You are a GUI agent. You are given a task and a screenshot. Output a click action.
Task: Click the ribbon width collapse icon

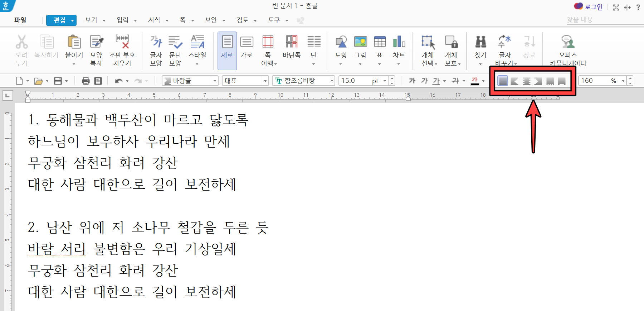coord(627,7)
